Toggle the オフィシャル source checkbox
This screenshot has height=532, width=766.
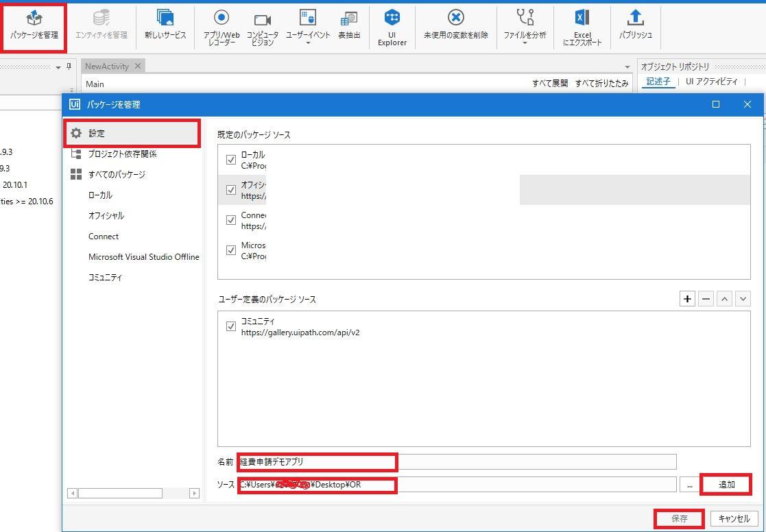(231, 190)
